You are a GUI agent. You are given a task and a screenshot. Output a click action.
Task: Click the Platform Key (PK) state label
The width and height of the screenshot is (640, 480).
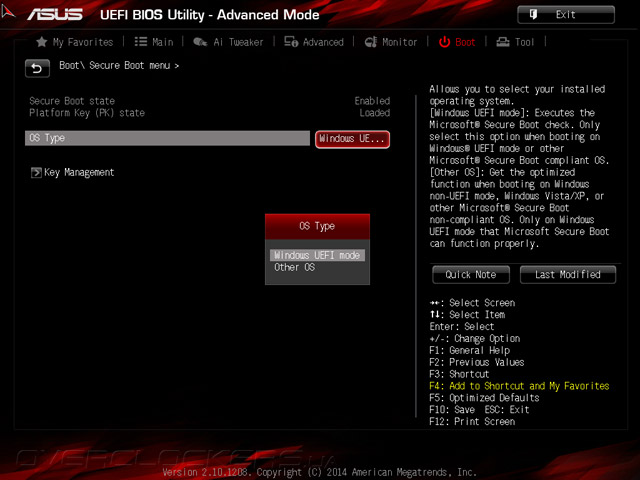(87, 113)
